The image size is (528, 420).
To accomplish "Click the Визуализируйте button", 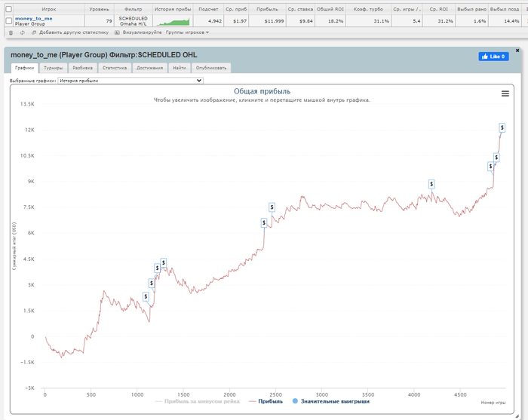I will pyautogui.click(x=142, y=32).
